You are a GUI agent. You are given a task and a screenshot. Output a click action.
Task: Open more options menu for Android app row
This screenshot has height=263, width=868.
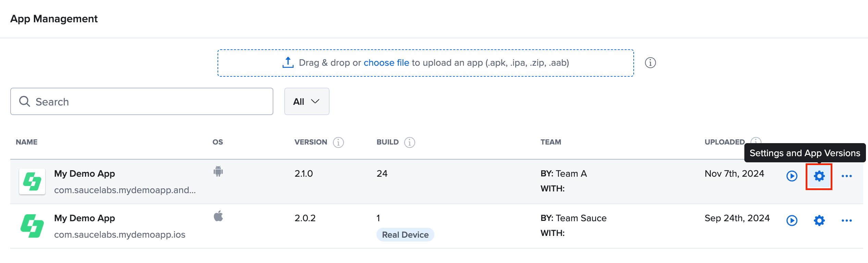(846, 176)
